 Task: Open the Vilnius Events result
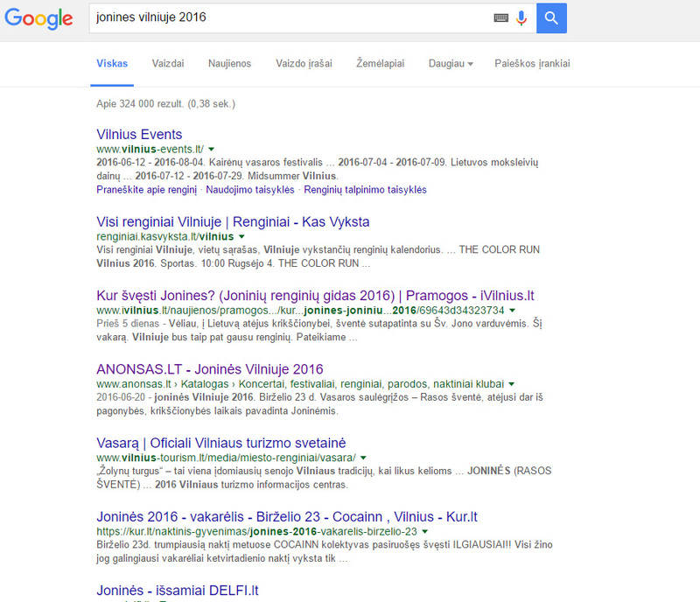139,135
